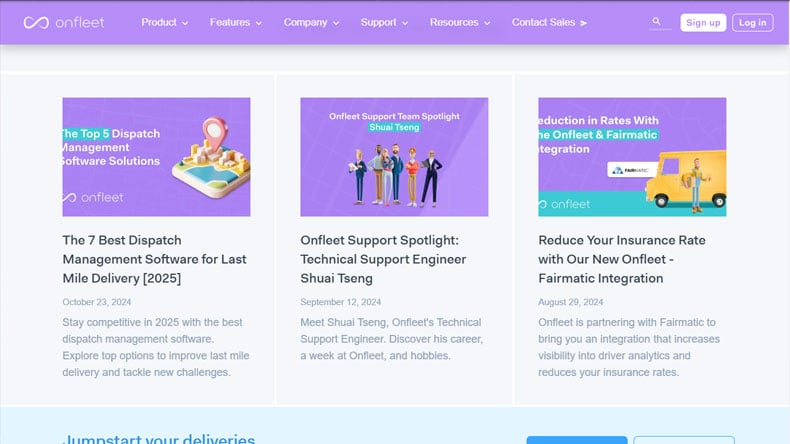Click the Onfleet wordmark in header

tap(80, 23)
